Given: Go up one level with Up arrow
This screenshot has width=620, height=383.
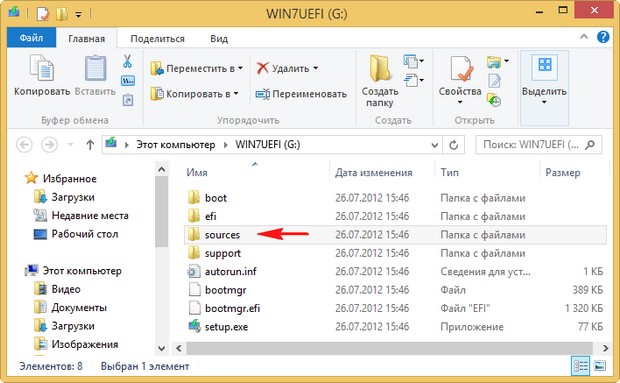Looking at the screenshot, I should click(90, 145).
